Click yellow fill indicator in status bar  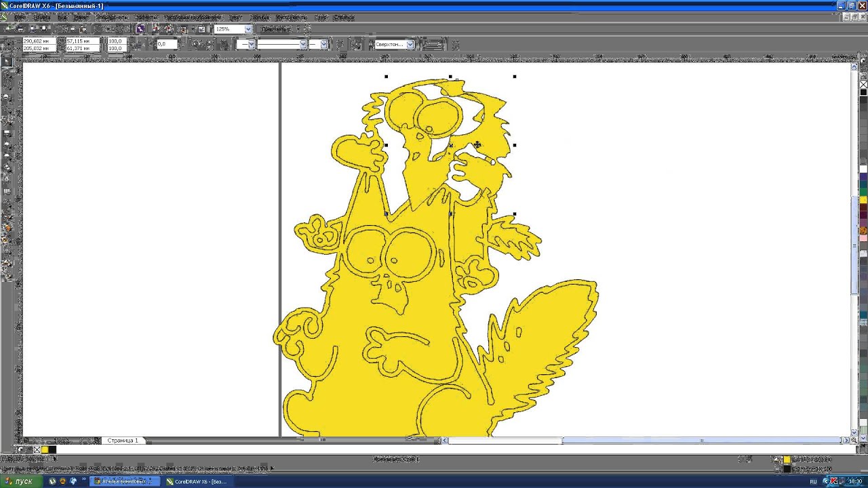pos(787,460)
